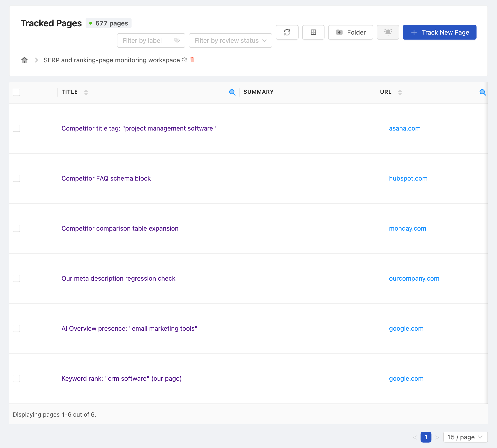Viewport: 497px width, 448px height.
Task: Open Competitor FAQ schema block page
Action: (x=106, y=178)
